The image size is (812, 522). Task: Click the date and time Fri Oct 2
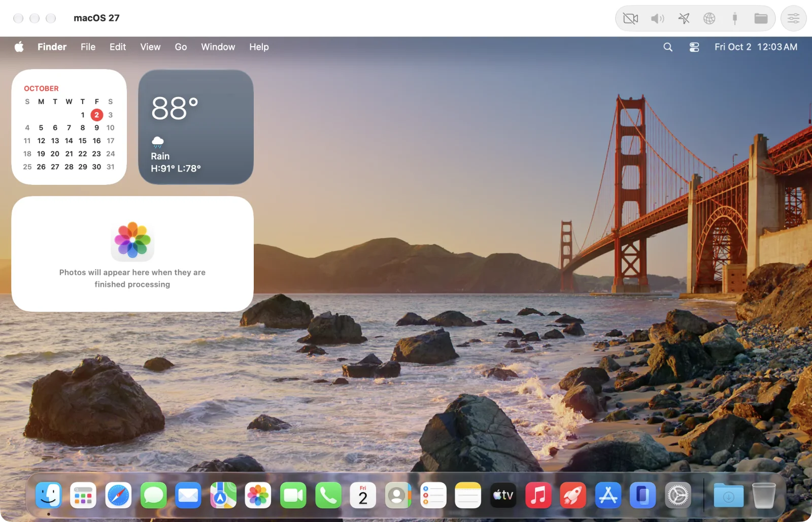pos(756,47)
